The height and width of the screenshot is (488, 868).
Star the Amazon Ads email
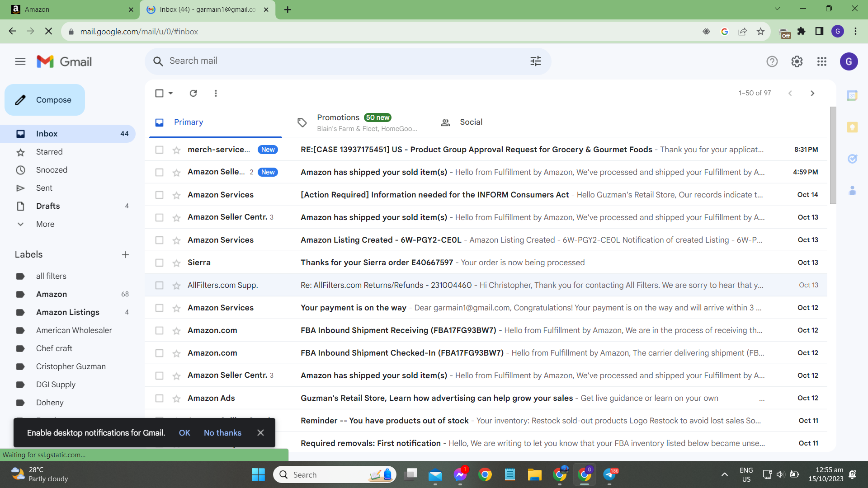(x=176, y=399)
